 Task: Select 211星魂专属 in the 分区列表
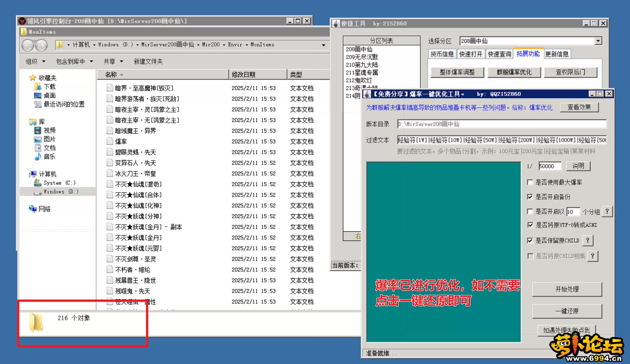tap(362, 72)
